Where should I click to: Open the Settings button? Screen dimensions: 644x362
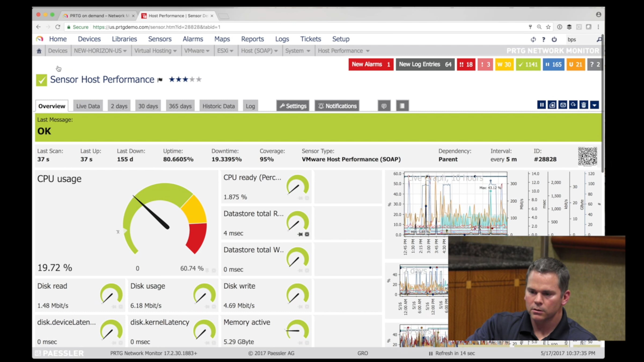(x=293, y=106)
